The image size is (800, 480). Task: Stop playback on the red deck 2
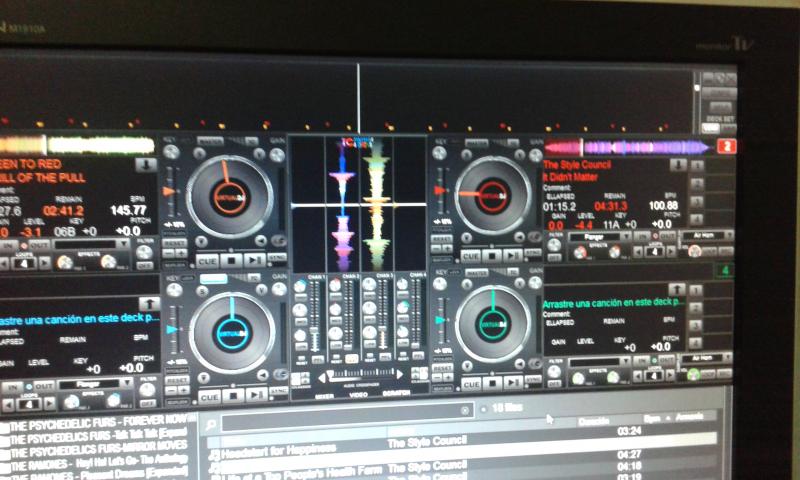coord(492,255)
